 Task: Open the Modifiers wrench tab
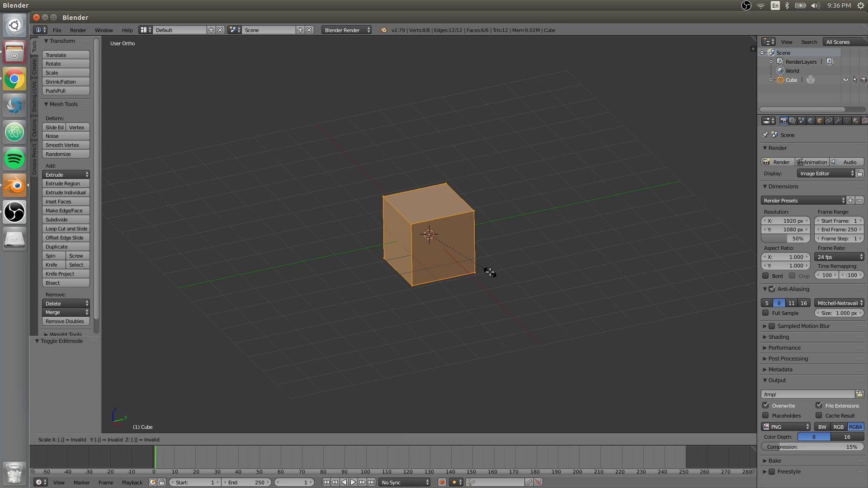coord(838,121)
